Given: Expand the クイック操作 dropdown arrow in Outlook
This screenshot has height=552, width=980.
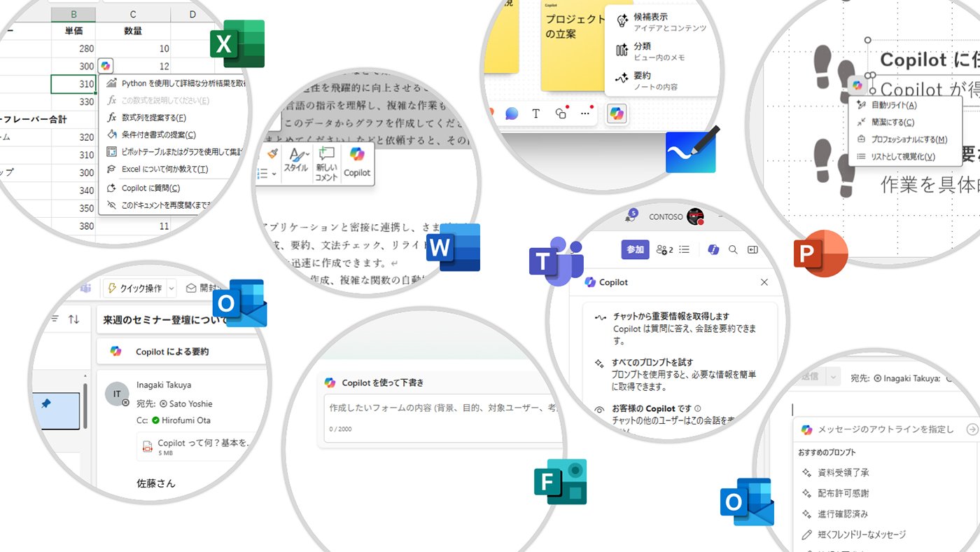Looking at the screenshot, I should point(172,288).
